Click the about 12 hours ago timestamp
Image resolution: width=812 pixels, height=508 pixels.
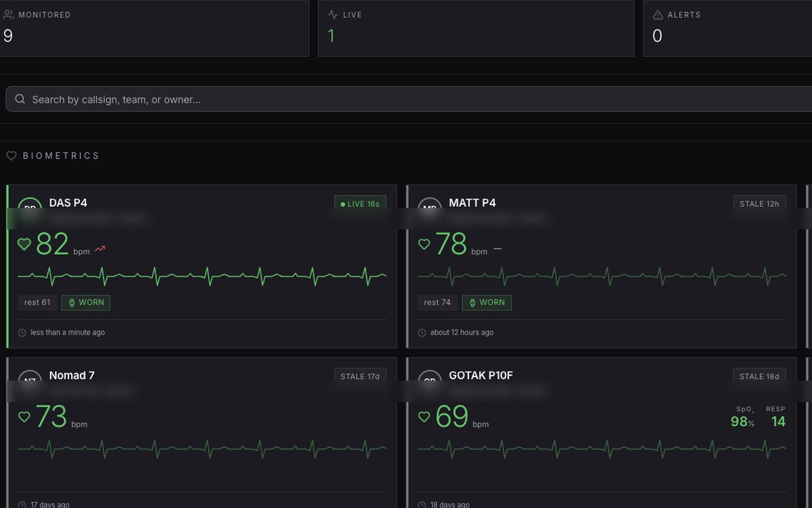(462, 333)
